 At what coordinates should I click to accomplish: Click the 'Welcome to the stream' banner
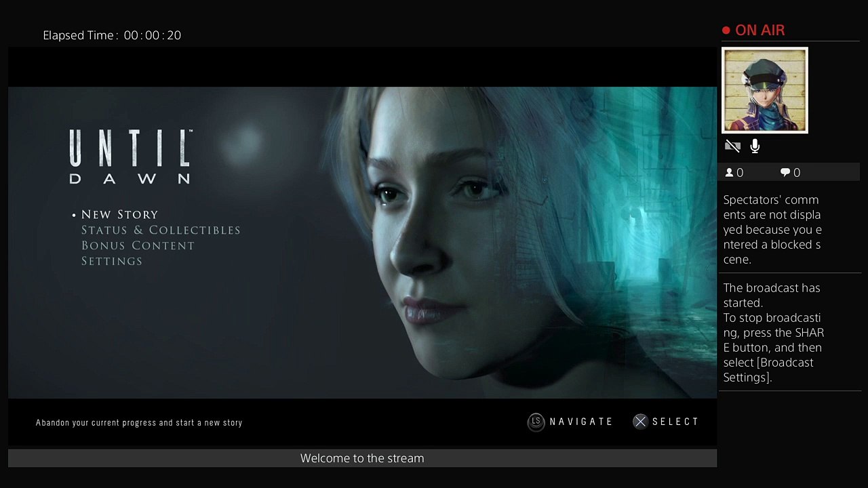362,458
